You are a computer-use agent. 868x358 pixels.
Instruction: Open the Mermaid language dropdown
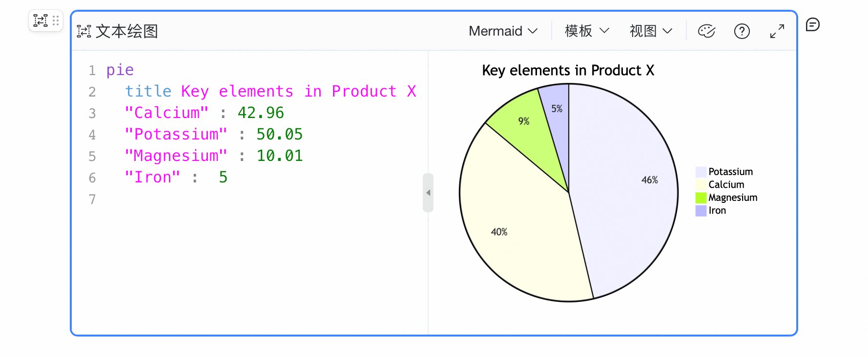pyautogui.click(x=503, y=31)
